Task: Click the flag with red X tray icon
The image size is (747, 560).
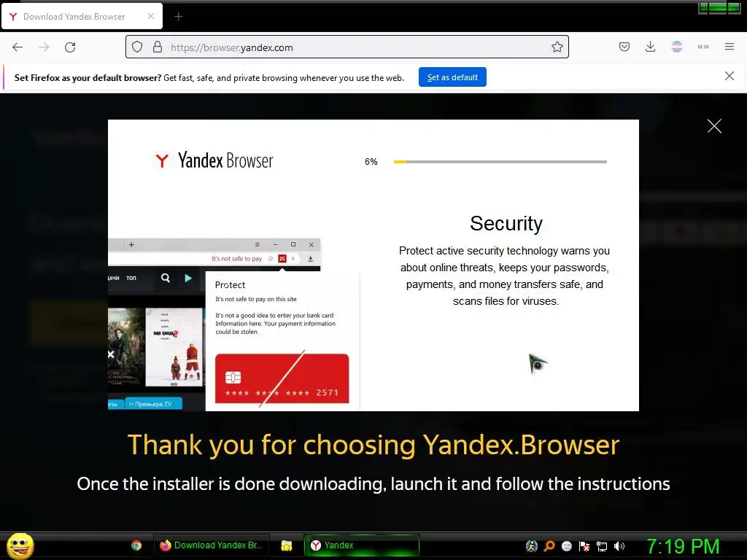Action: click(x=584, y=546)
